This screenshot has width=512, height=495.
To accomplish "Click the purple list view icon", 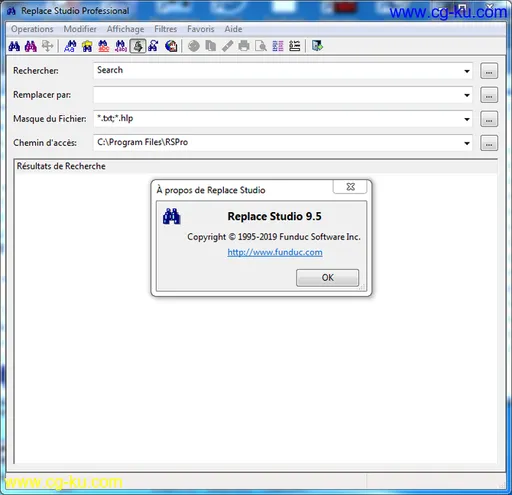I will click(278, 46).
